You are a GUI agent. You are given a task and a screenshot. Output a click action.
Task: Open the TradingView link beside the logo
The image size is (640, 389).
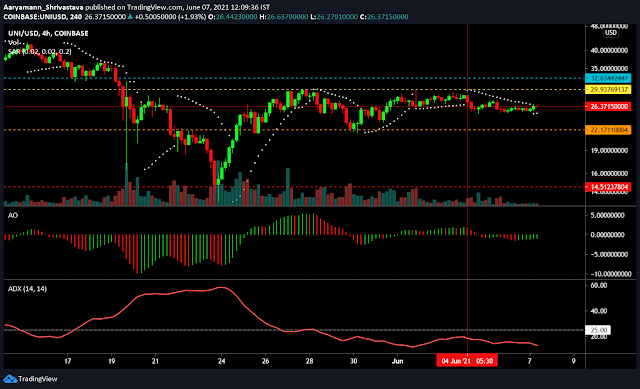(x=38, y=379)
